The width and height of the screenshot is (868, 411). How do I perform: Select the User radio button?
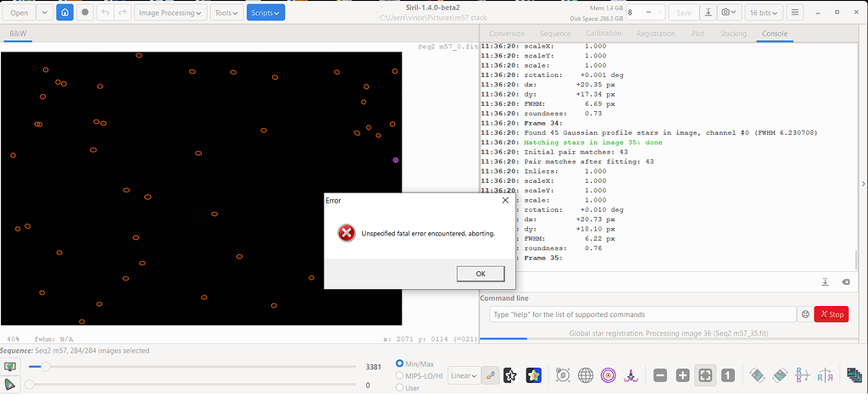pyautogui.click(x=400, y=388)
